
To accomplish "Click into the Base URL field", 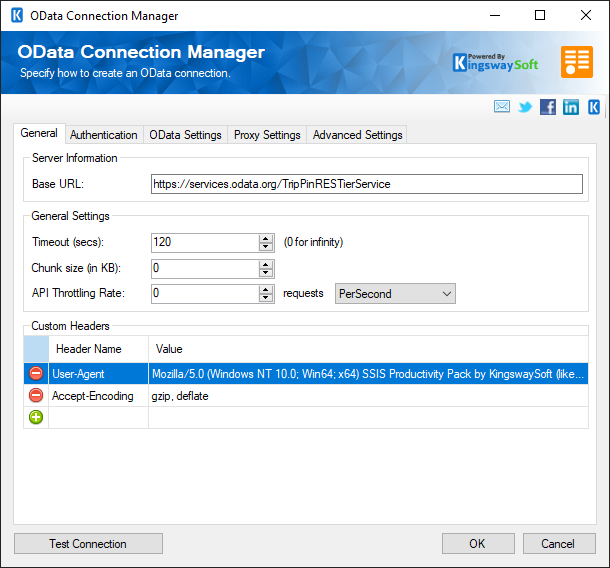I will click(x=366, y=184).
